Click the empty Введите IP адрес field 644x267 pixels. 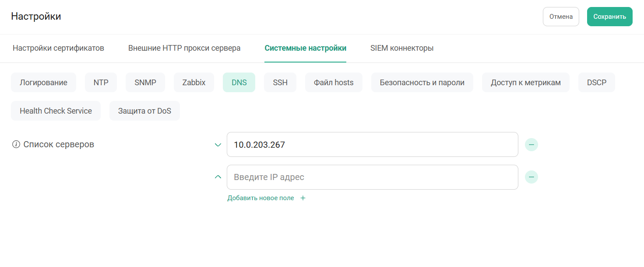tap(372, 177)
